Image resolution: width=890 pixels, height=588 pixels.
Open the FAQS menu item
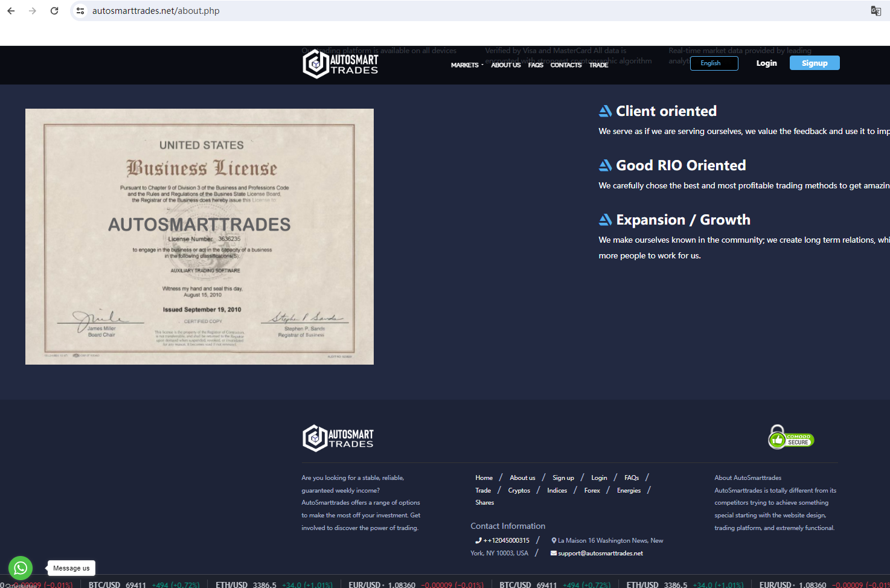coord(536,65)
